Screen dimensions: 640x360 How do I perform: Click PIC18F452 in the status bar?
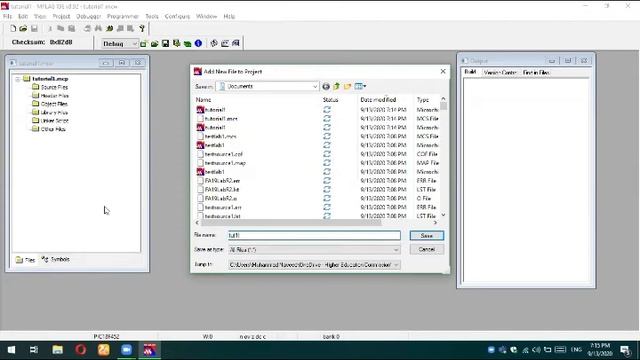pyautogui.click(x=107, y=336)
